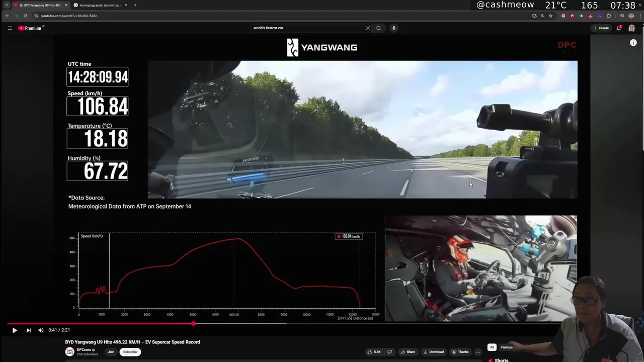Download the video
The height and width of the screenshot is (362, 644).
pyautogui.click(x=434, y=352)
